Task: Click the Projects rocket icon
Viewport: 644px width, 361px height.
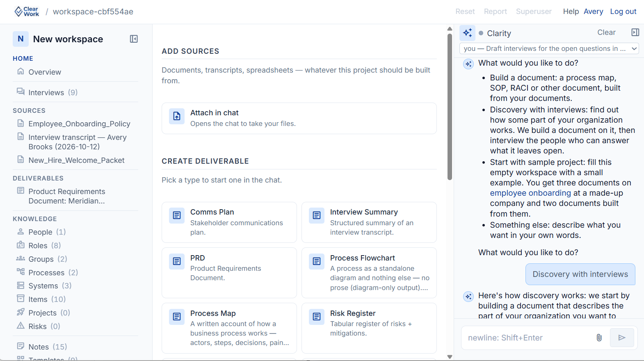Action: [x=21, y=312]
